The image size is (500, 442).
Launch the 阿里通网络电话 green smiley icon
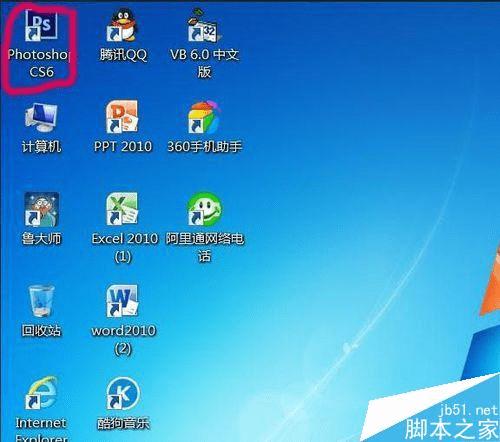(204, 209)
